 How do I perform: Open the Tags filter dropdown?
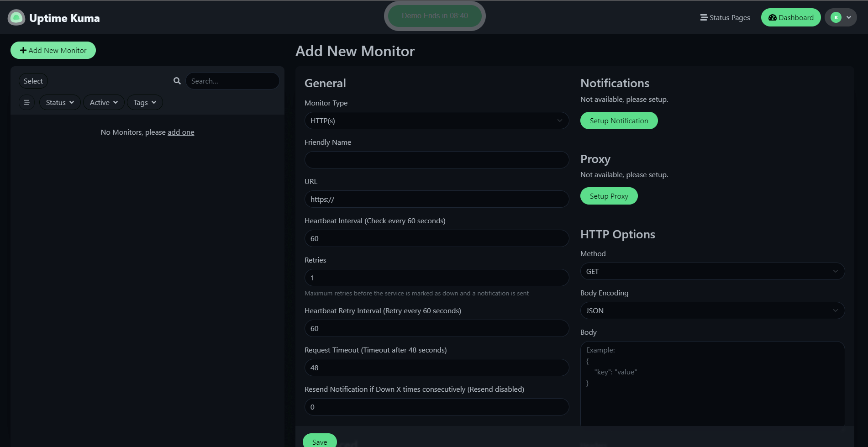click(x=145, y=103)
